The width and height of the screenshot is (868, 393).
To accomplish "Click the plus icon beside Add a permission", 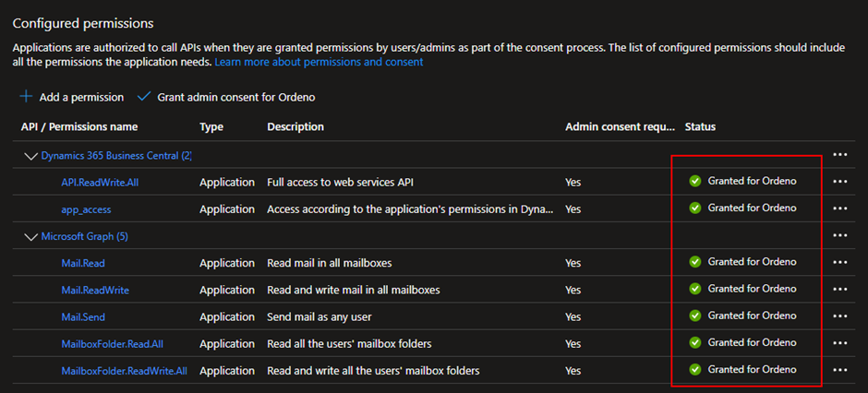I will tap(26, 97).
